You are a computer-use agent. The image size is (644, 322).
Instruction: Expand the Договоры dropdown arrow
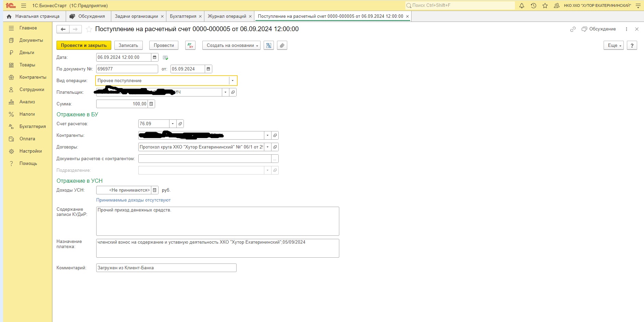point(267,147)
